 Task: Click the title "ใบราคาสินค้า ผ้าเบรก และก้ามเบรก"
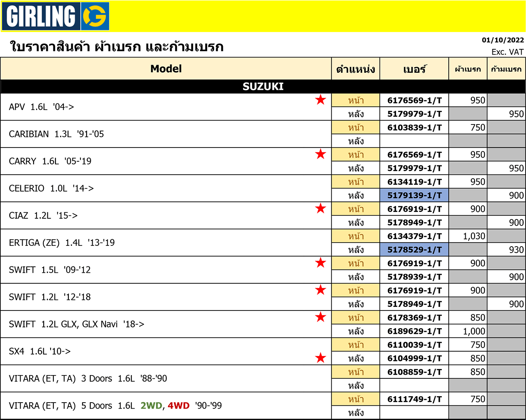click(x=117, y=46)
